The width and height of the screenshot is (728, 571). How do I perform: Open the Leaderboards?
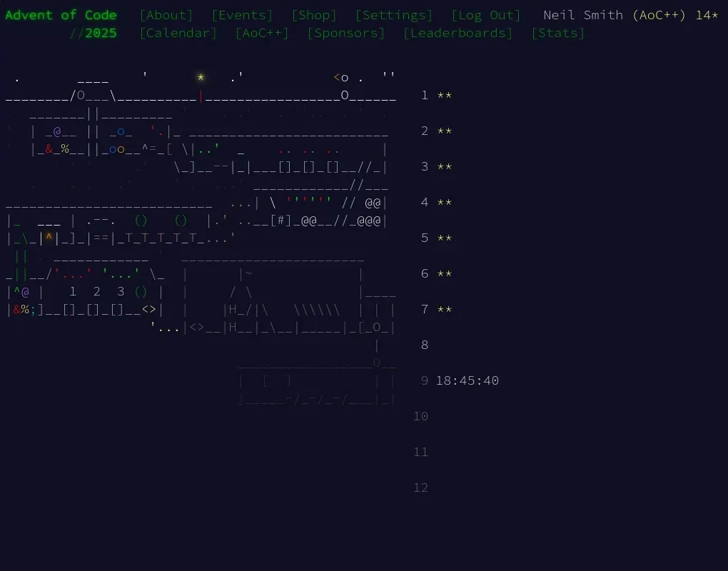click(457, 33)
